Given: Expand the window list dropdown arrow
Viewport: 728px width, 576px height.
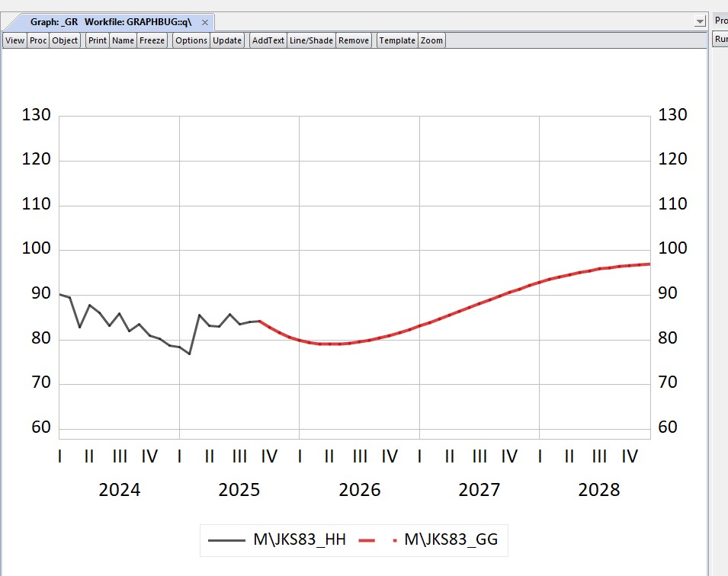Looking at the screenshot, I should [x=700, y=23].
